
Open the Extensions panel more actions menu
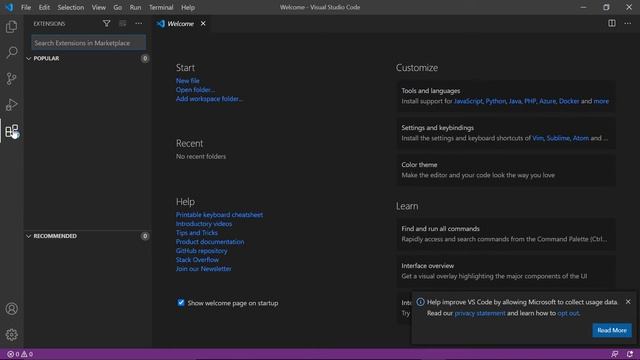tap(139, 24)
